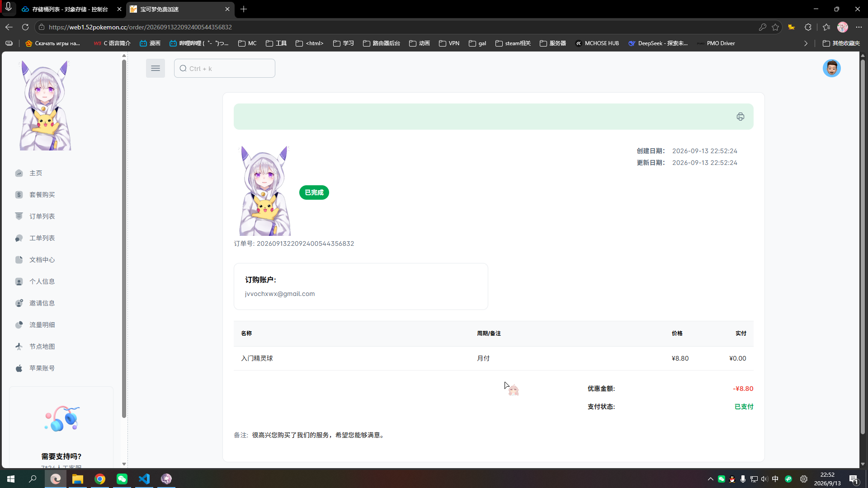Open Visual Studio Code from the taskbar

(x=144, y=479)
